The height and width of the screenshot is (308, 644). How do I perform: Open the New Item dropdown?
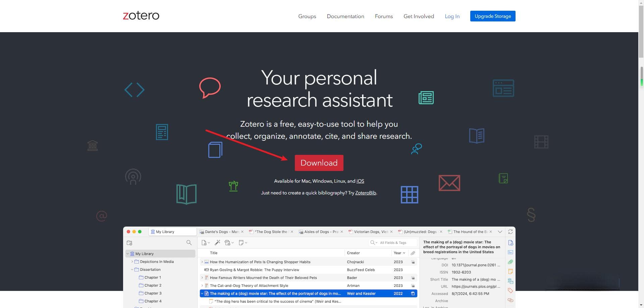(x=206, y=243)
